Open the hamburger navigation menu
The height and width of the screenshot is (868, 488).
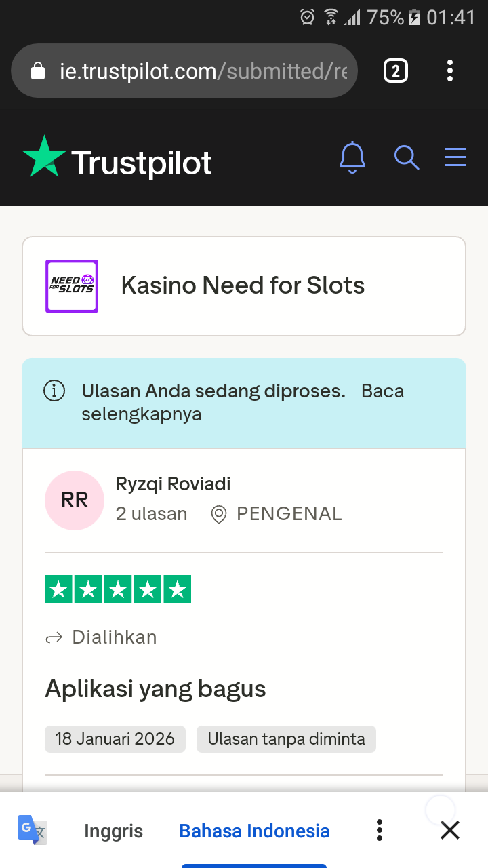tap(455, 157)
